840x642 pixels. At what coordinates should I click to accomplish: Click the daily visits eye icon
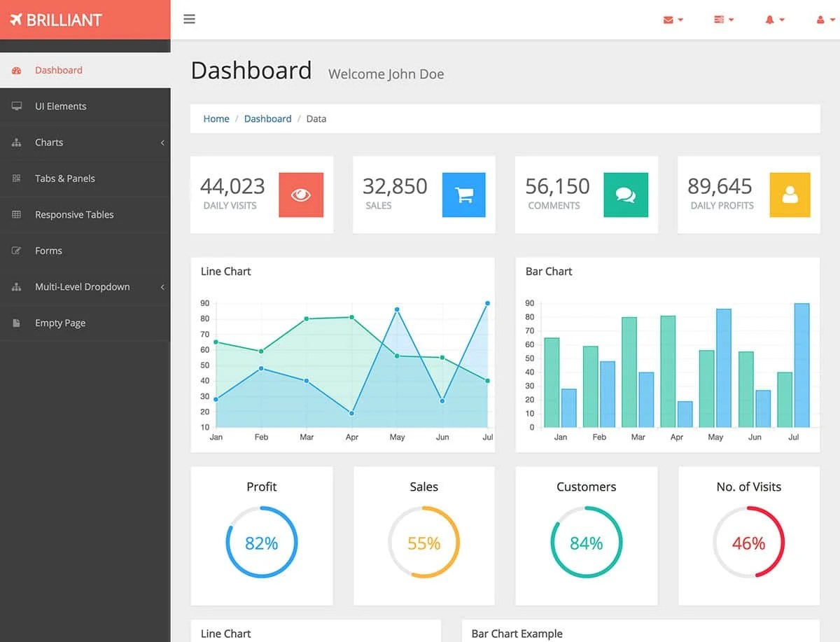301,195
